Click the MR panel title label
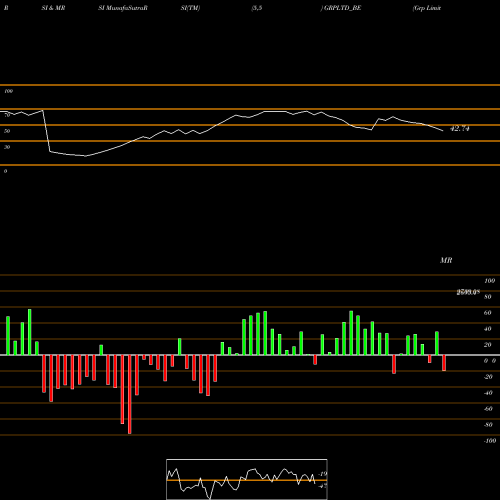Viewport: 500px width, 500px height. click(446, 260)
